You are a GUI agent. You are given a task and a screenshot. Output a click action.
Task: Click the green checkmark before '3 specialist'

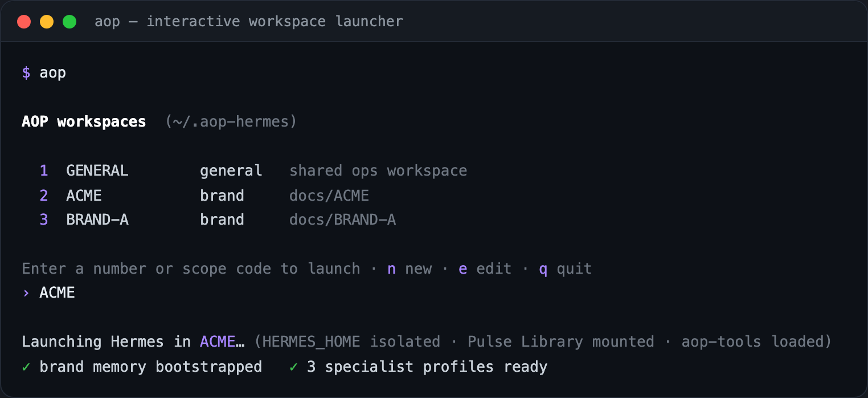pos(293,367)
